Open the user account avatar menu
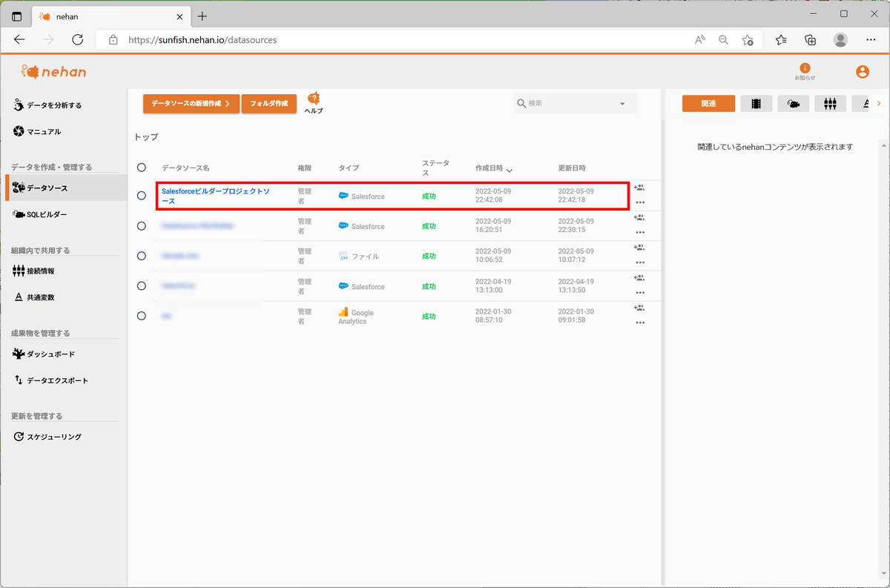The image size is (890, 588). coord(862,72)
